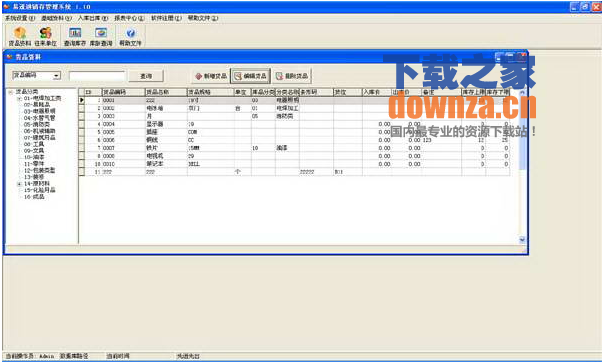Open 货品资料 from the main toolbar
This screenshot has height=363, width=603.
coord(20,37)
